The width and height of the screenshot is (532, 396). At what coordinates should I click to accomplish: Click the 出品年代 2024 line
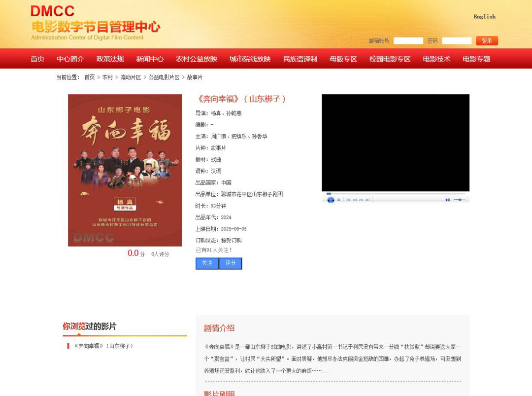point(213,217)
